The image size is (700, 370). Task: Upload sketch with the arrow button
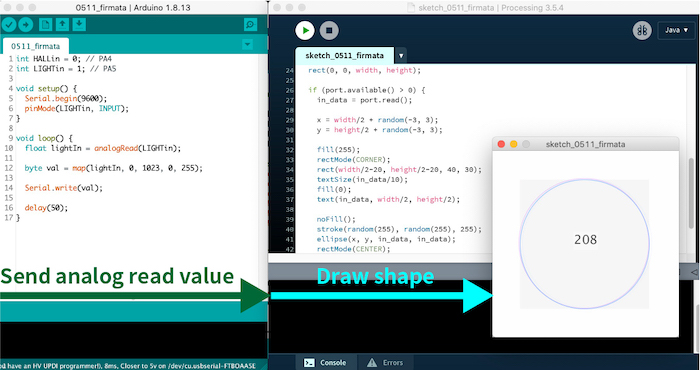(26, 24)
